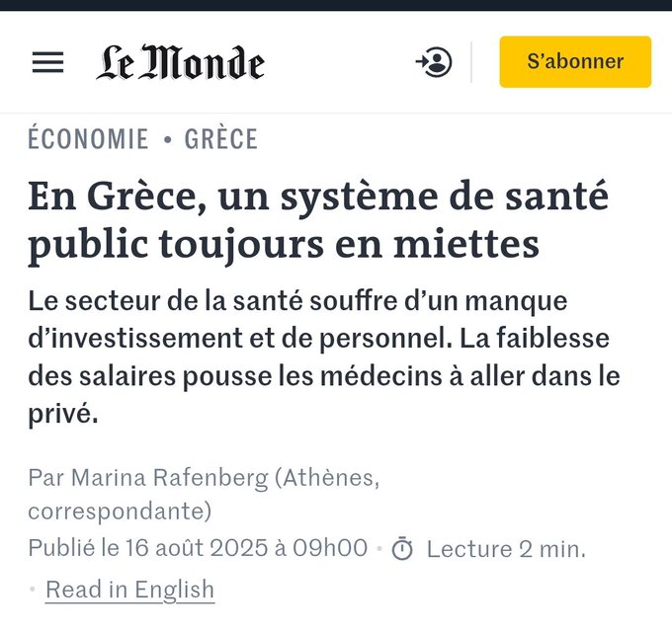Switch to the Read in English version

tap(129, 590)
